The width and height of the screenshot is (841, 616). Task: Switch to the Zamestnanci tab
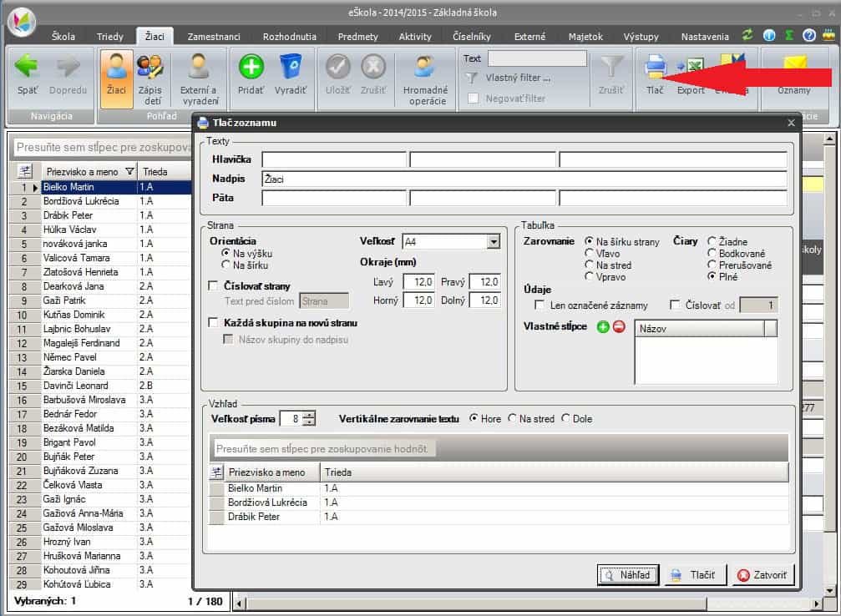point(214,37)
